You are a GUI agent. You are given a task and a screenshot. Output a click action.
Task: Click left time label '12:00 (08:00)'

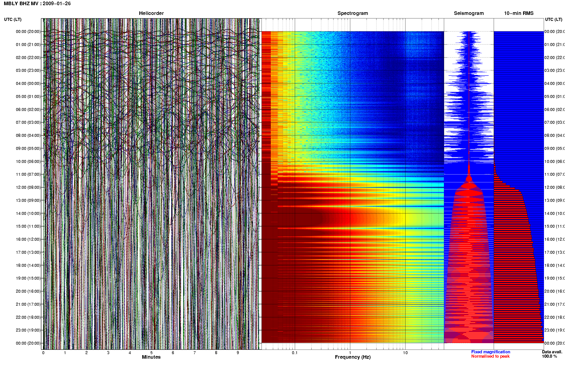click(x=28, y=187)
